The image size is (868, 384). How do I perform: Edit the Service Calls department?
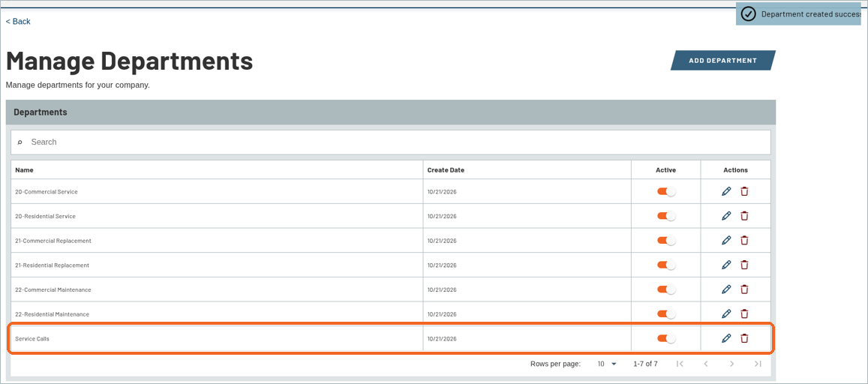point(726,338)
